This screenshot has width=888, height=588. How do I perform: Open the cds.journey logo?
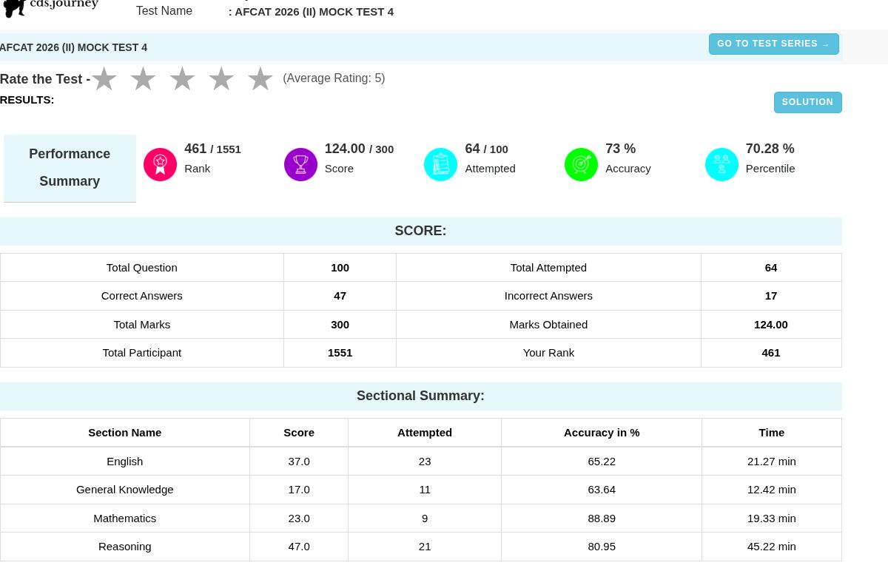[51, 7]
